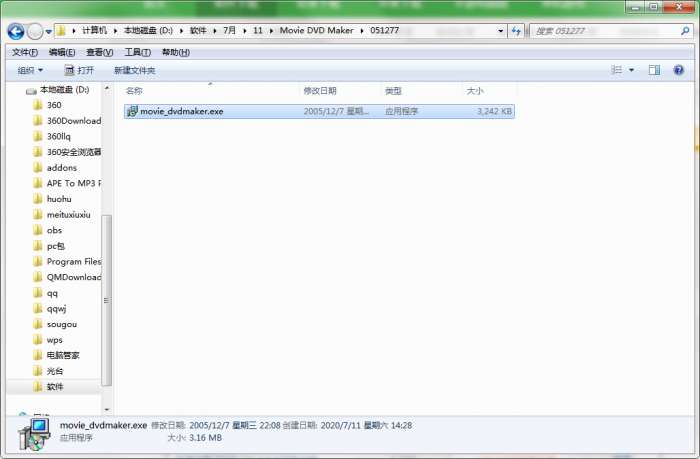Toggle the preview pane

[654, 70]
